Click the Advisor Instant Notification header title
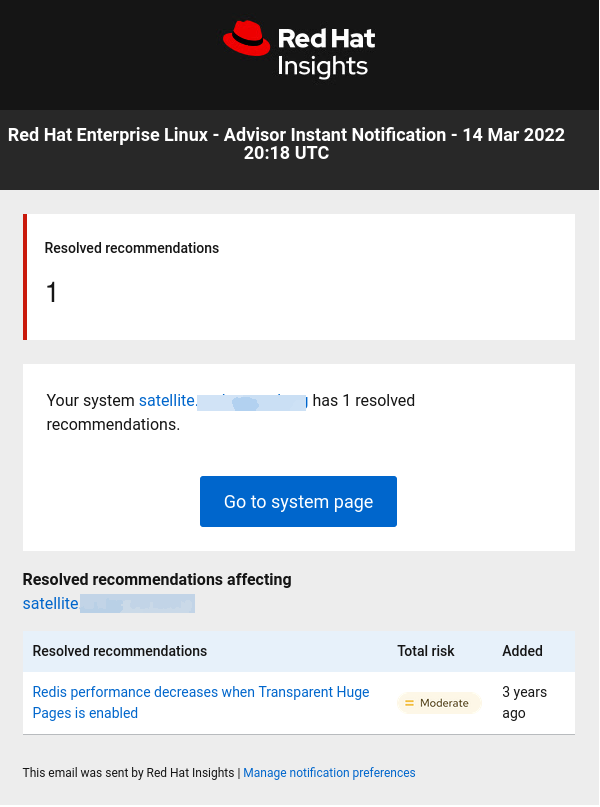This screenshot has width=600, height=807. click(x=286, y=144)
